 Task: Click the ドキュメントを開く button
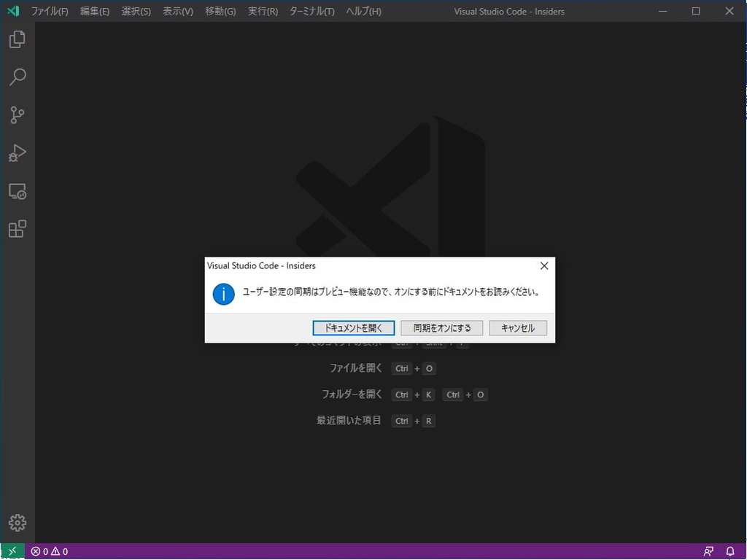[x=353, y=327]
